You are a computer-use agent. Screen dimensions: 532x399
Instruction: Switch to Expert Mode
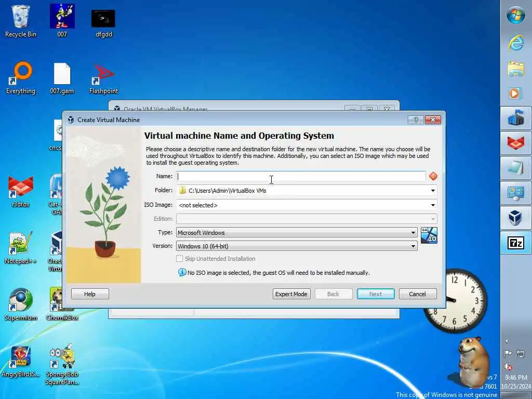tap(291, 294)
